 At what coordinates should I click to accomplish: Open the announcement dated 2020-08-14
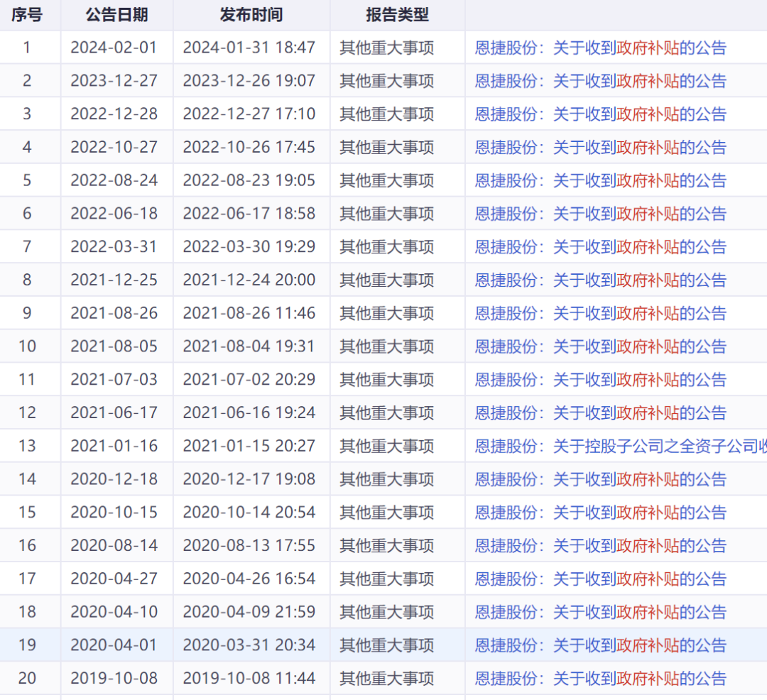(x=601, y=545)
